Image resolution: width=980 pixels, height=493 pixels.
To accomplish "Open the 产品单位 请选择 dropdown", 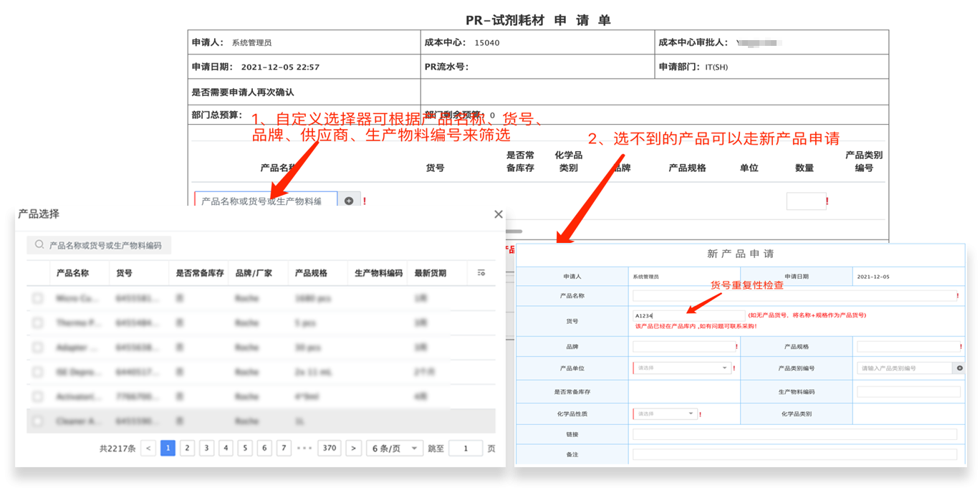I will [682, 368].
